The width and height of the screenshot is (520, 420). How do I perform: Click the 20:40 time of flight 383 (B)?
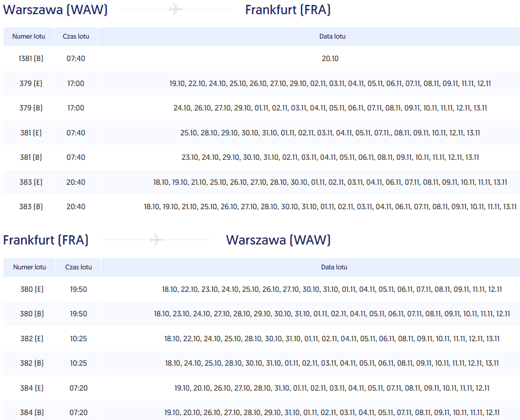(x=76, y=207)
